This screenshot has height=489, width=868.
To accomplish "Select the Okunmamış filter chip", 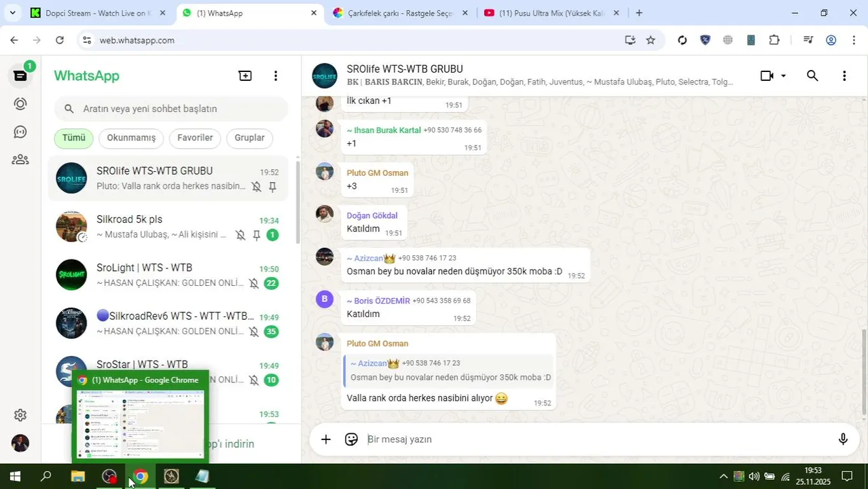I will (131, 138).
